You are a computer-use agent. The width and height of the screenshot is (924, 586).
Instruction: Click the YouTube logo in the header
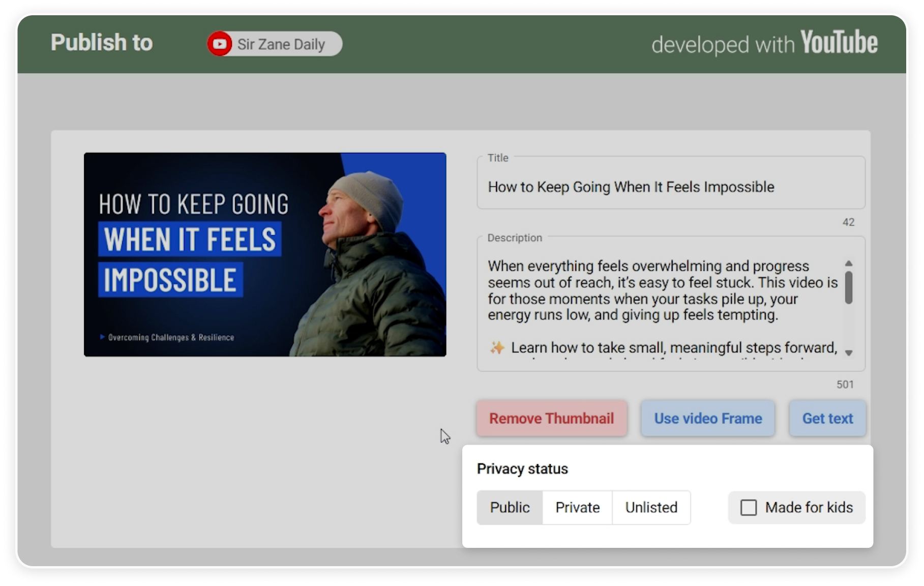tap(839, 43)
